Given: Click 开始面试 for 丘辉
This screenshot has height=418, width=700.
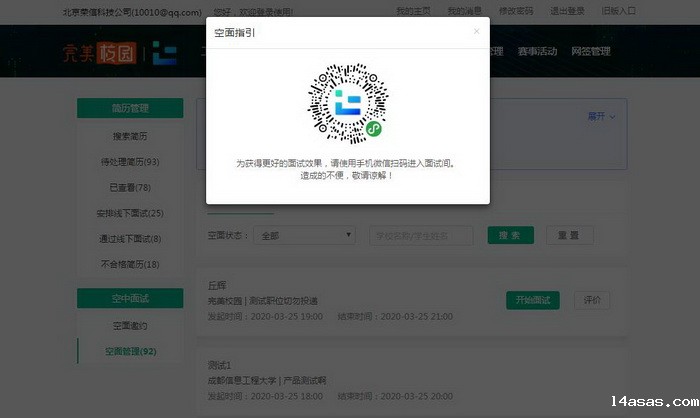Looking at the screenshot, I should [533, 299].
